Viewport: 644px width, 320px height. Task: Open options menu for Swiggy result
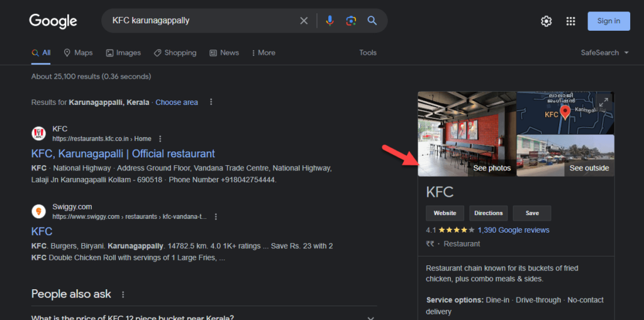(x=216, y=217)
